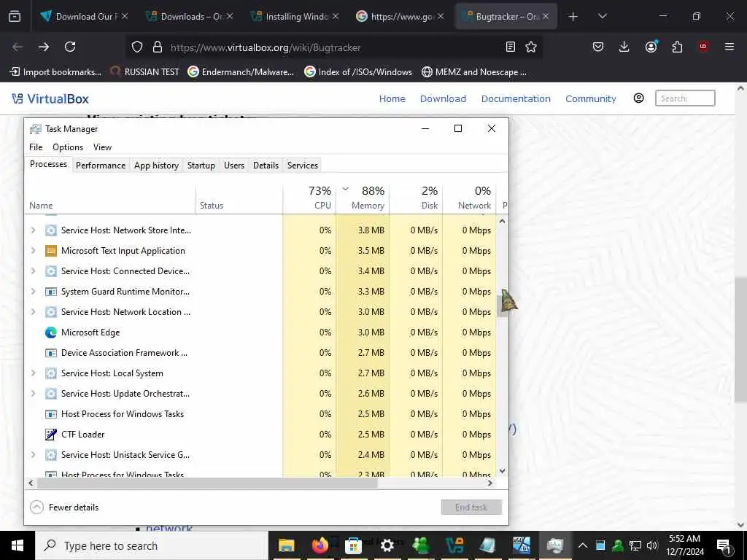Image resolution: width=747 pixels, height=560 pixels.
Task: Open the MEMZ and Noescape bookmark
Action: [x=474, y=72]
